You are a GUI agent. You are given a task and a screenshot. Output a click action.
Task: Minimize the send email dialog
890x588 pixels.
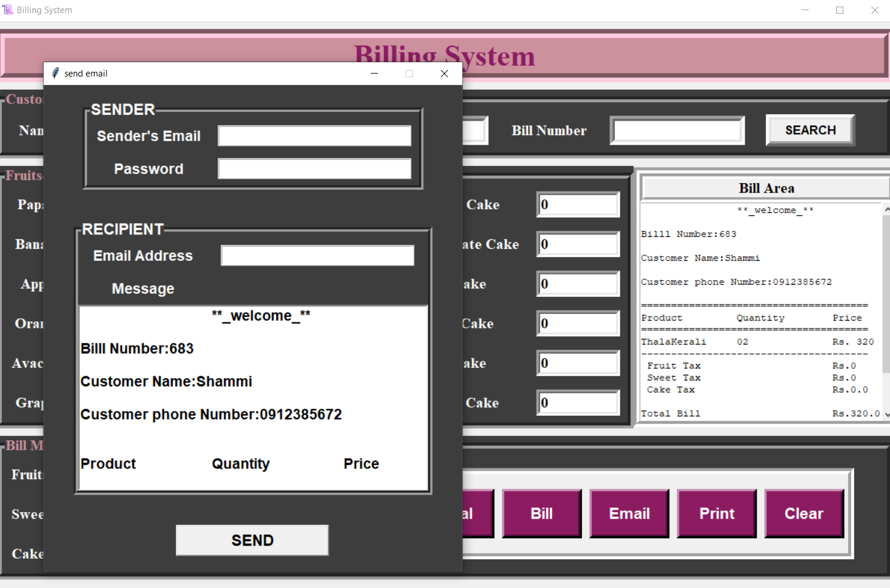(x=374, y=74)
